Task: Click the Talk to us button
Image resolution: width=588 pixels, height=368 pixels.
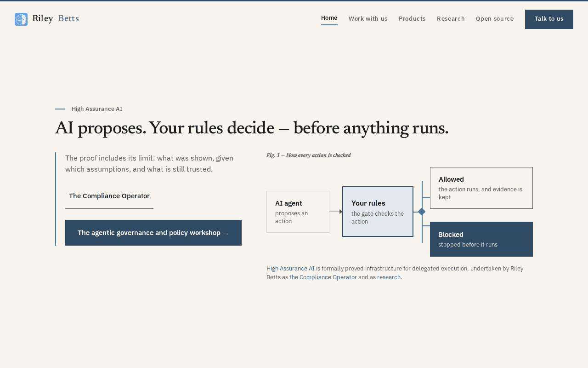Action: click(549, 19)
